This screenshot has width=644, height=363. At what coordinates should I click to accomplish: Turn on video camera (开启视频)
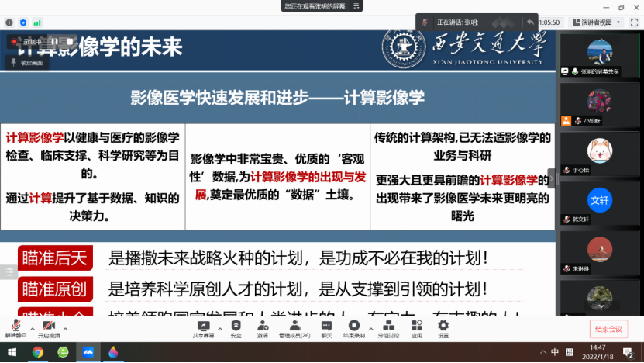coord(48,327)
